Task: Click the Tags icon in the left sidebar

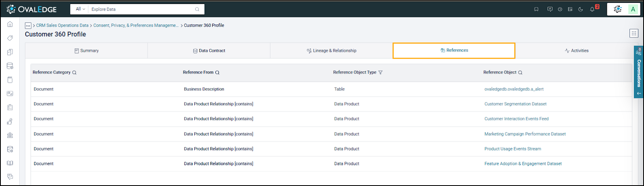Action: point(10,38)
